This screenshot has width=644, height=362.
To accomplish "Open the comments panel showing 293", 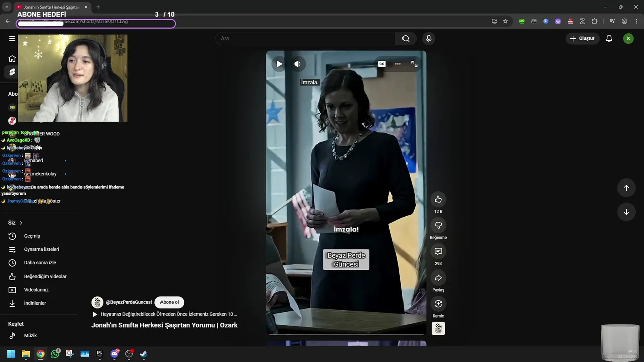I will point(438,251).
